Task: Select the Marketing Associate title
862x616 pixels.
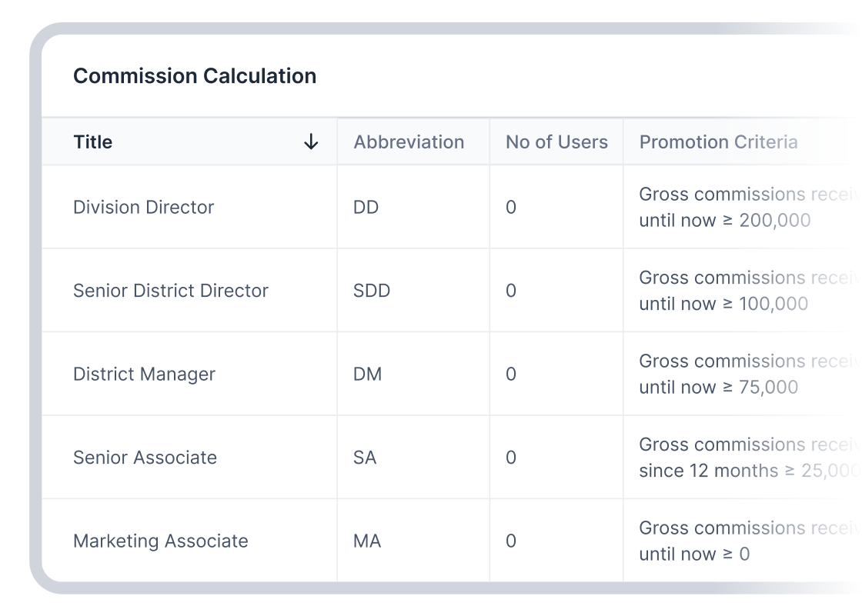Action: click(x=160, y=541)
